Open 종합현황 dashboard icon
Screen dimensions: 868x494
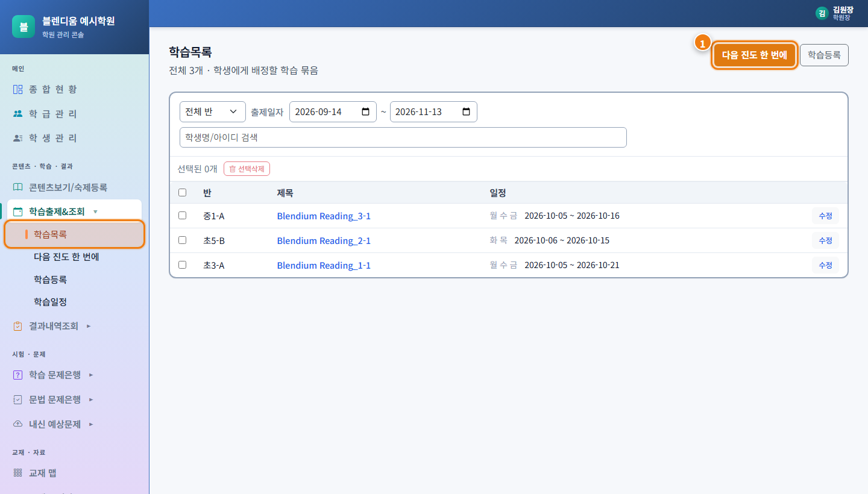coord(17,89)
